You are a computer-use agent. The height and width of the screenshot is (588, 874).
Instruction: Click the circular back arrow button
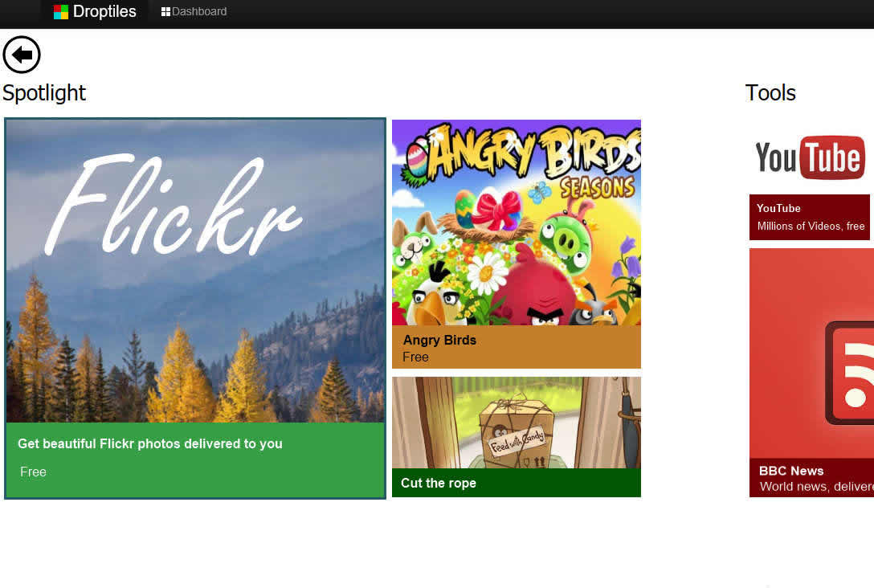pyautogui.click(x=22, y=55)
